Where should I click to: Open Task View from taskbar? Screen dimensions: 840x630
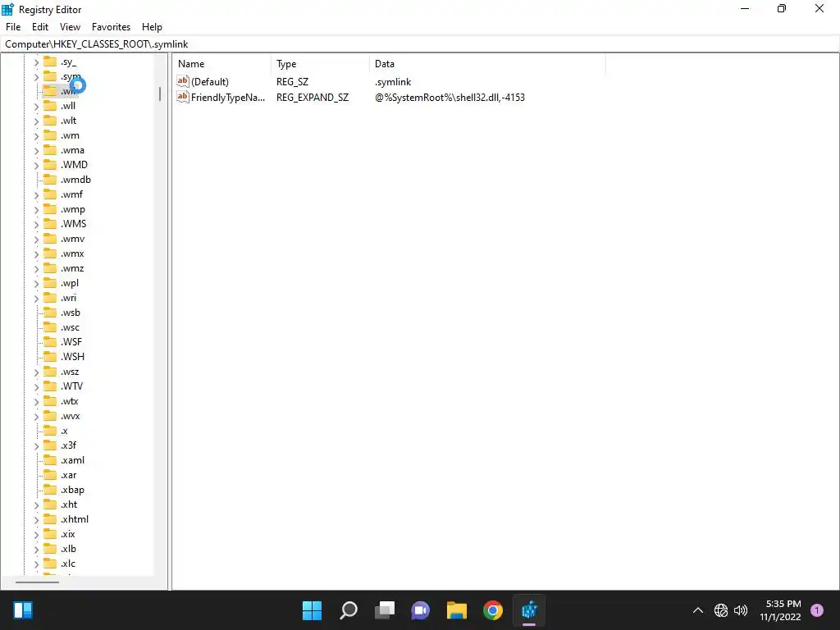pyautogui.click(x=385, y=610)
